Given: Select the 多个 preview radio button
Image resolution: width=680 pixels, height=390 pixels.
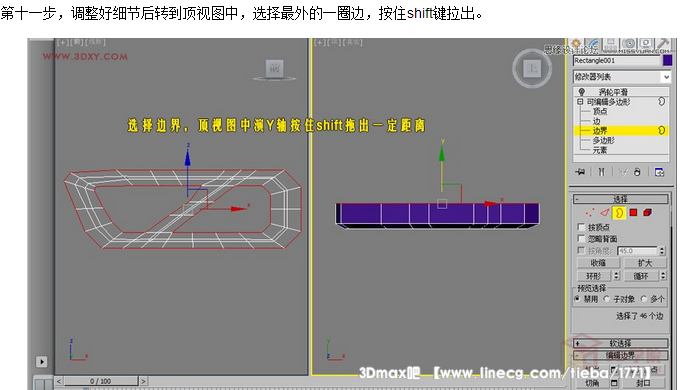Looking at the screenshot, I should [644, 299].
